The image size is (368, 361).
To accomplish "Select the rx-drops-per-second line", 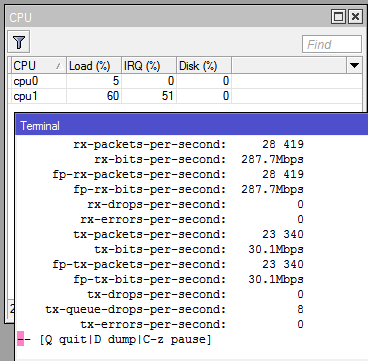I will 195,204.
